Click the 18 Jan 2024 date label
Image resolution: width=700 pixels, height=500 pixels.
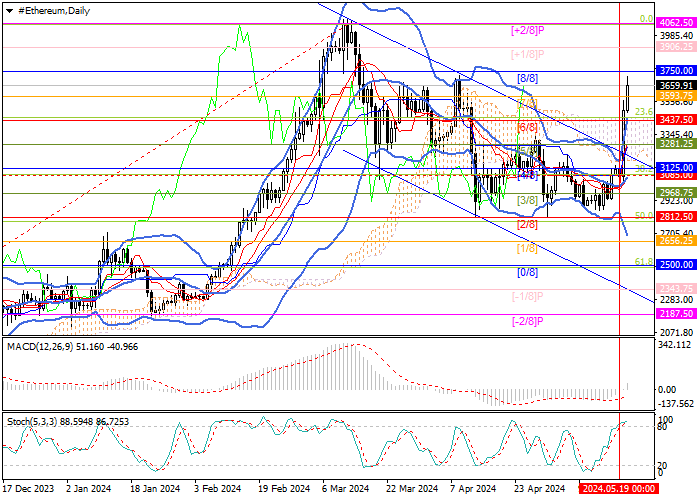[155, 488]
